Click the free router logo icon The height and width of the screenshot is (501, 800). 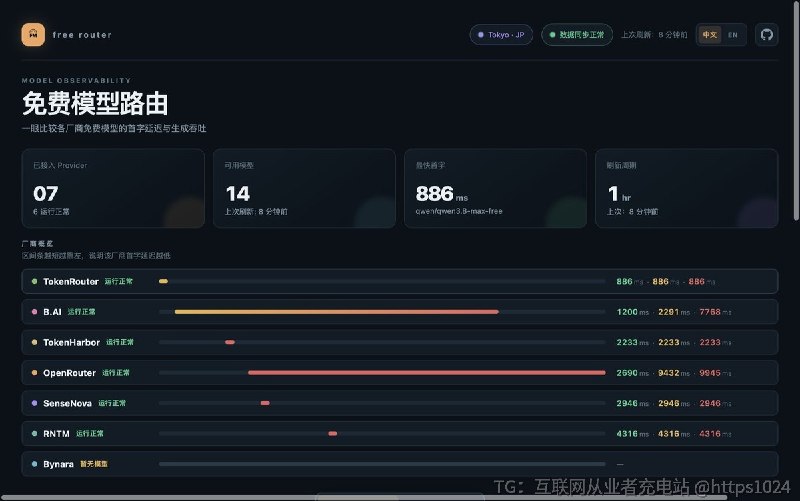click(x=33, y=35)
